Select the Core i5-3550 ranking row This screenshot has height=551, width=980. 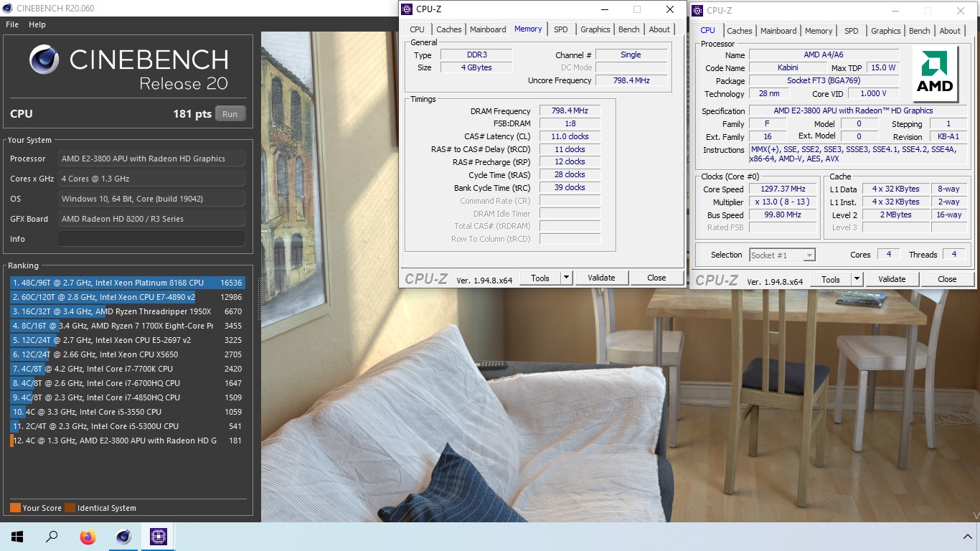[x=127, y=412]
